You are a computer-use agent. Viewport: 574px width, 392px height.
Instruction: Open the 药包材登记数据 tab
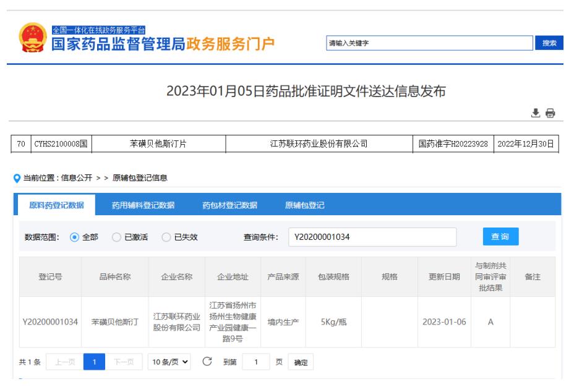229,206
